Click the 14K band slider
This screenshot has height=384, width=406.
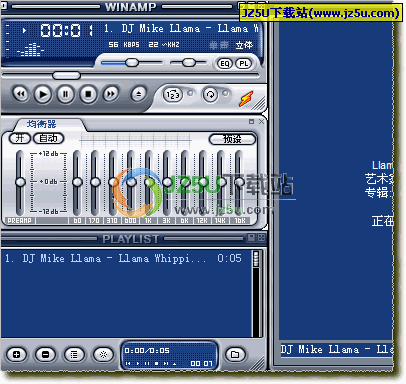tap(221, 182)
